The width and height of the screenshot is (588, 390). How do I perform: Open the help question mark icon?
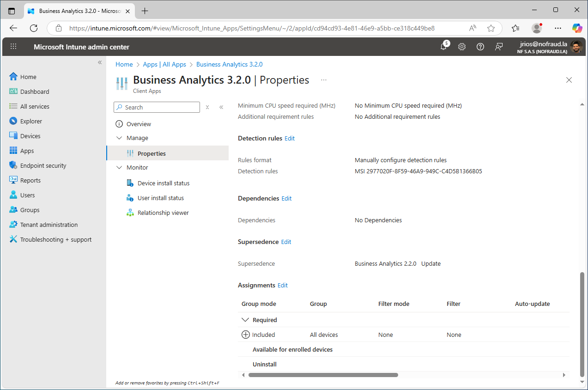[x=480, y=47]
